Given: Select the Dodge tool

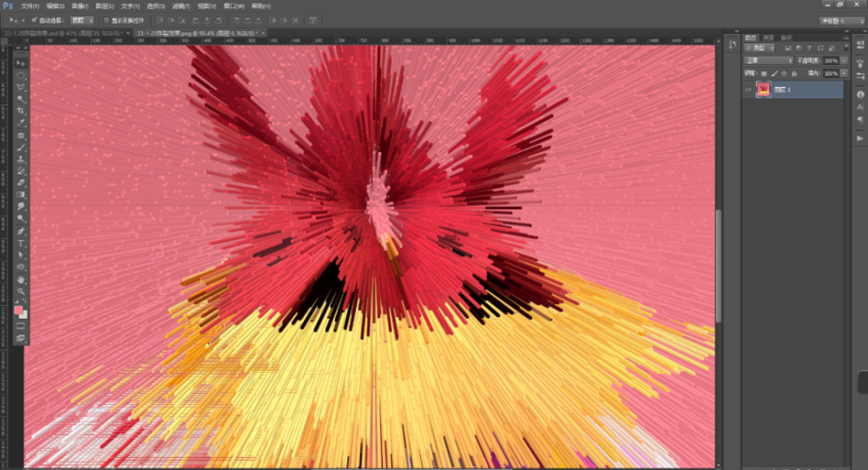Looking at the screenshot, I should [x=21, y=218].
